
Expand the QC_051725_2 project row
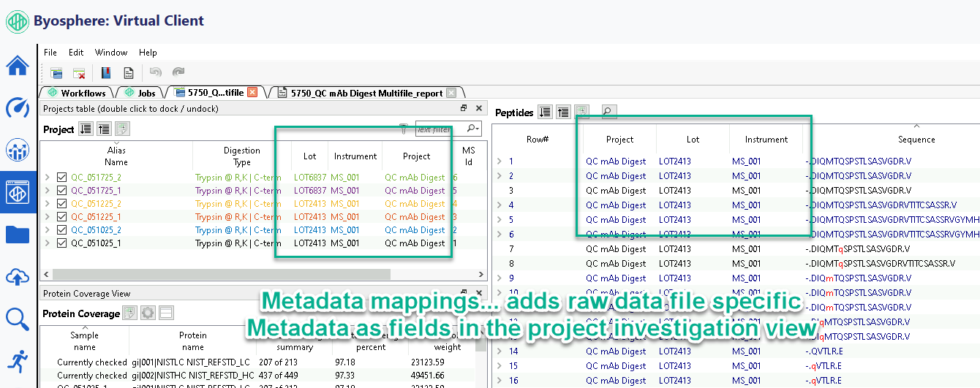point(48,178)
